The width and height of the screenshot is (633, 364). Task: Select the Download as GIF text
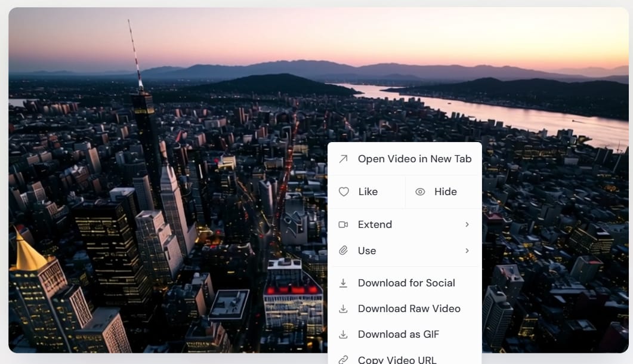(x=398, y=334)
